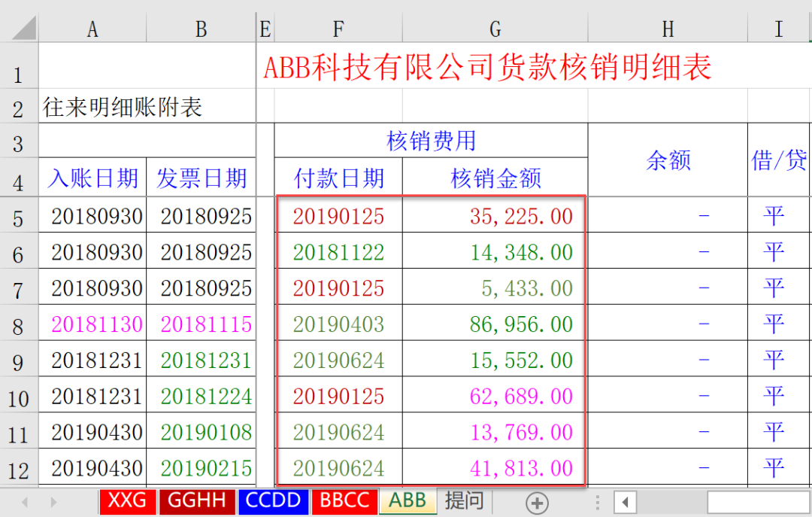Viewport: 812px width, 517px height.
Task: Switch to the GGHH sheet tab
Action: tap(197, 501)
